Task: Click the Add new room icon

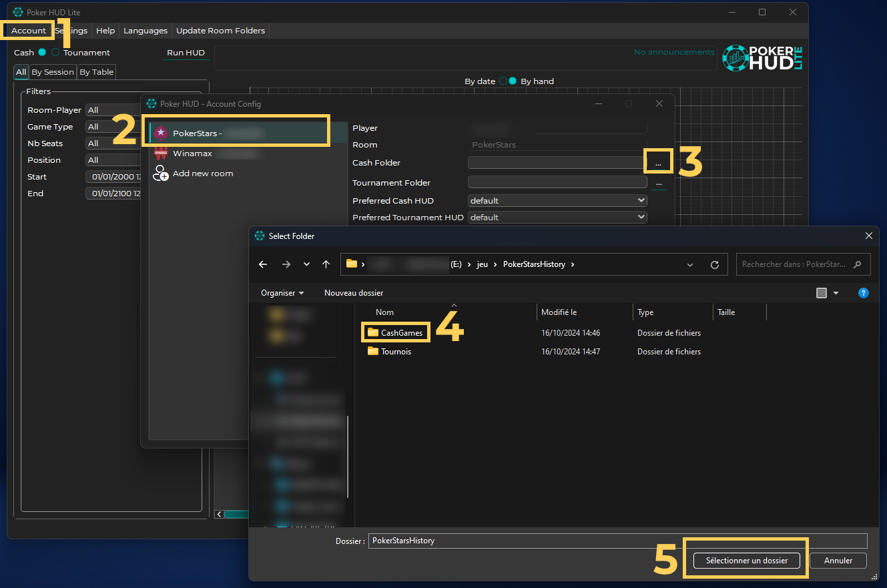Action: point(160,174)
